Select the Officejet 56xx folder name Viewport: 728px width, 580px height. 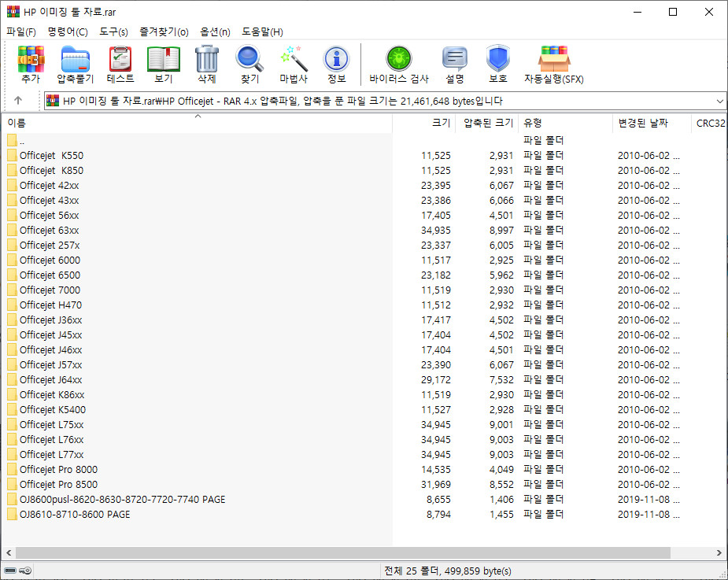point(50,216)
